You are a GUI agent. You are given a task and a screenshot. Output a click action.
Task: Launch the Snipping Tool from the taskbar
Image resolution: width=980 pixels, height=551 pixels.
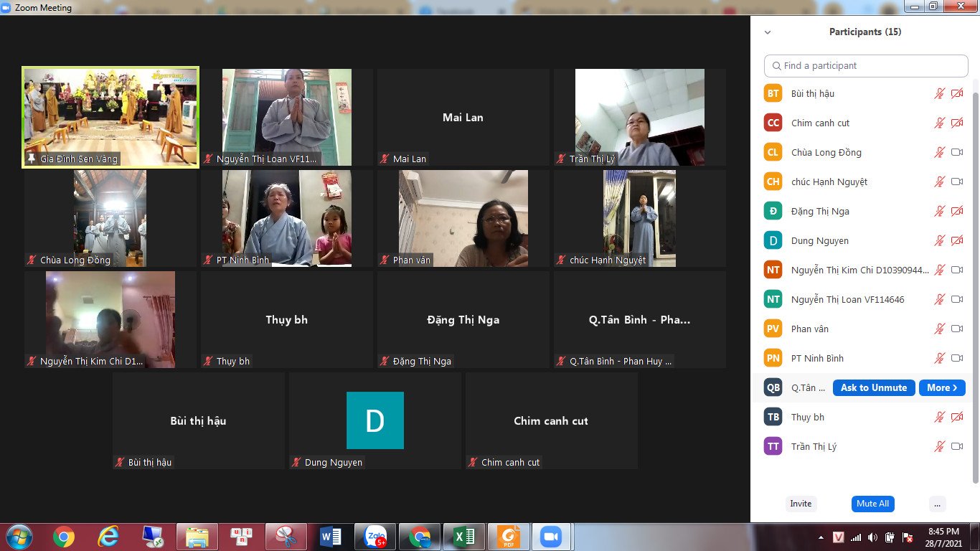(x=286, y=537)
